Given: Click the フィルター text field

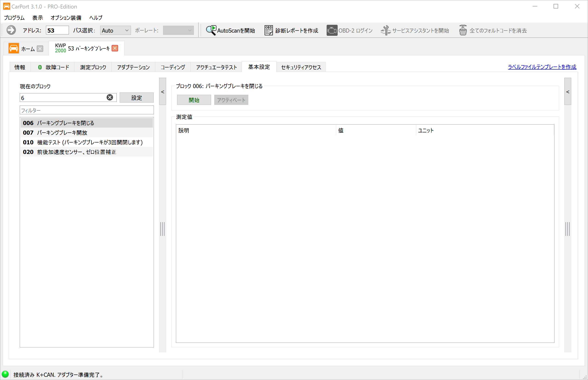Looking at the screenshot, I should point(87,110).
